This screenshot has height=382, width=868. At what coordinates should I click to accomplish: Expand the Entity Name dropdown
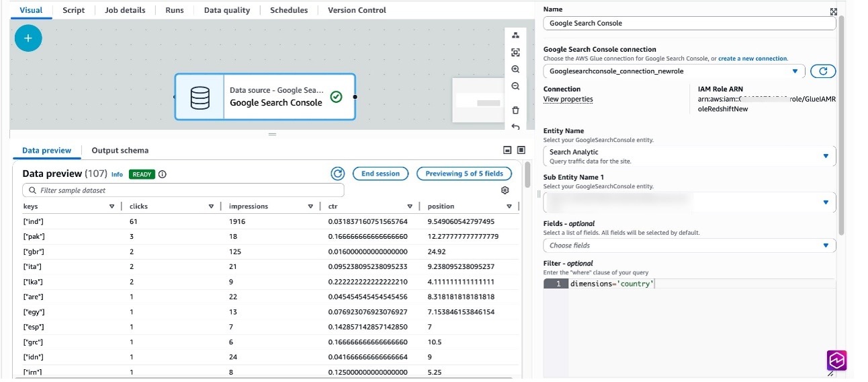(689, 156)
